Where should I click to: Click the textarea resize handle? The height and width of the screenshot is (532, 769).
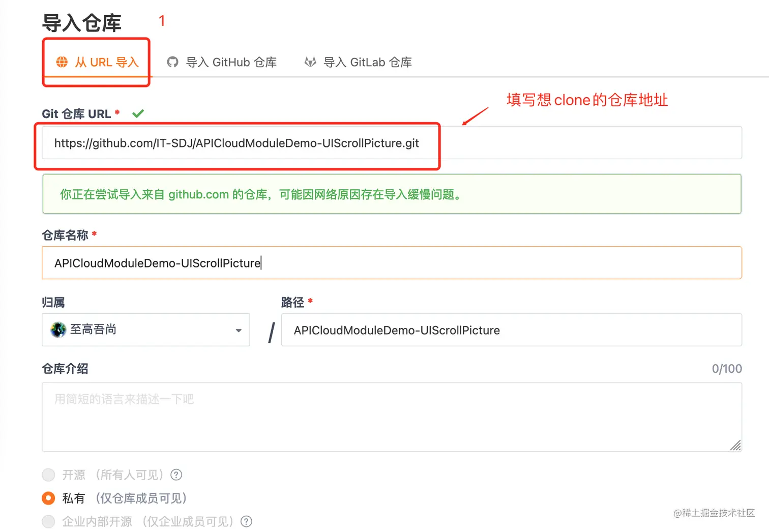735,445
